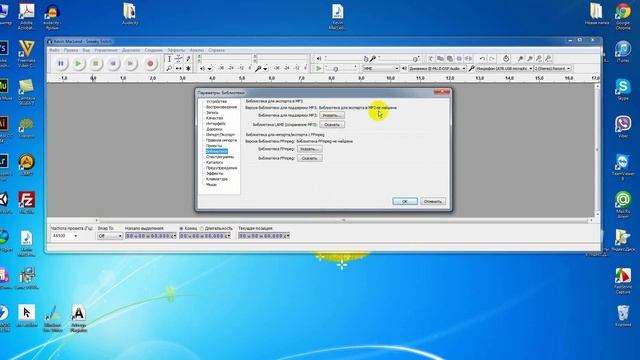Open the Эффекты menu
Viewport: 640px width, 360px height.
click(x=176, y=50)
